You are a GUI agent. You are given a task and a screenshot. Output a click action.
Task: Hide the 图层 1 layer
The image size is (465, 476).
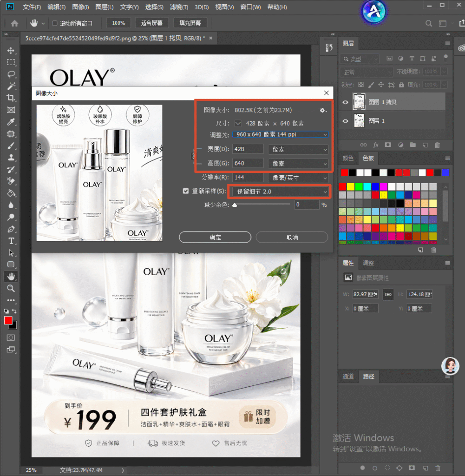pyautogui.click(x=345, y=121)
